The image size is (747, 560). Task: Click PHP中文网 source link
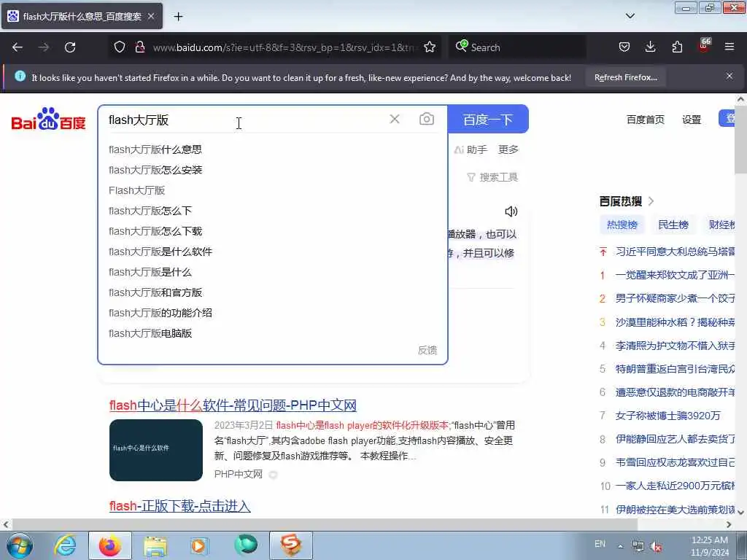click(x=239, y=474)
